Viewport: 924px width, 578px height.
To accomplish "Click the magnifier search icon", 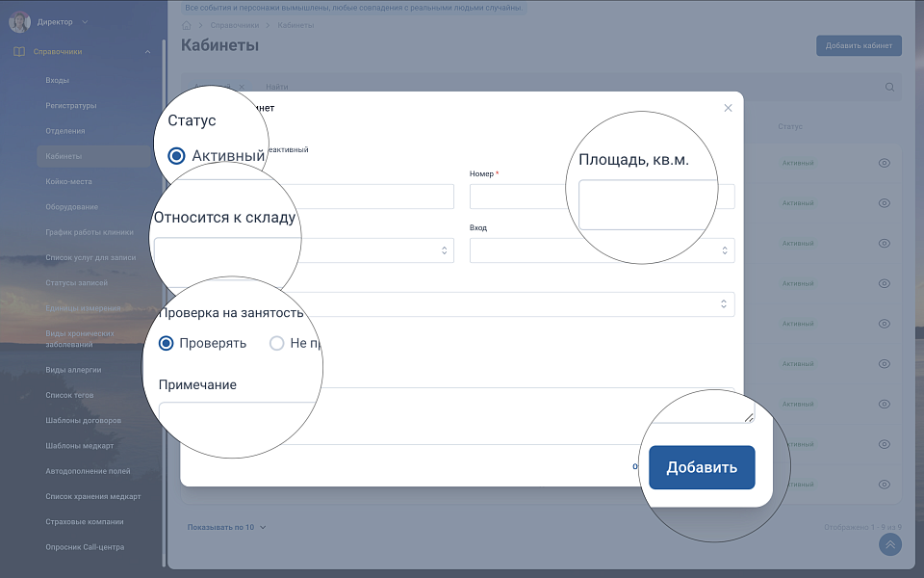I will 889,87.
